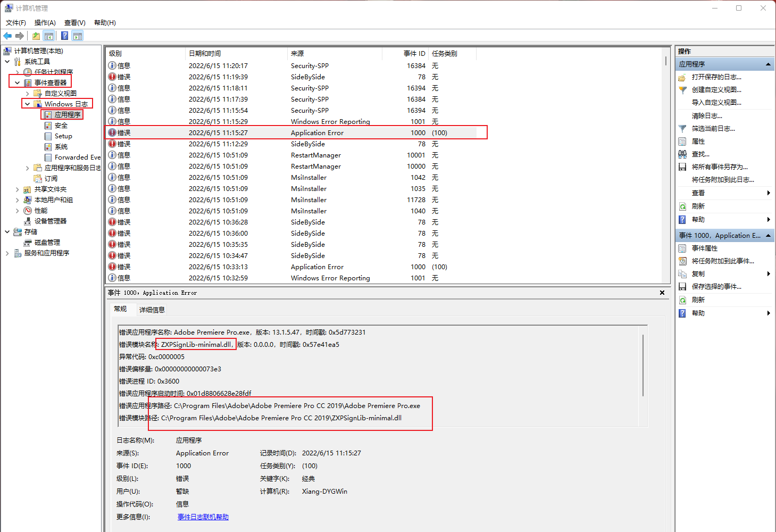Switch to the 详细信息 tab
Viewport: 776px width, 532px height.
coord(152,310)
